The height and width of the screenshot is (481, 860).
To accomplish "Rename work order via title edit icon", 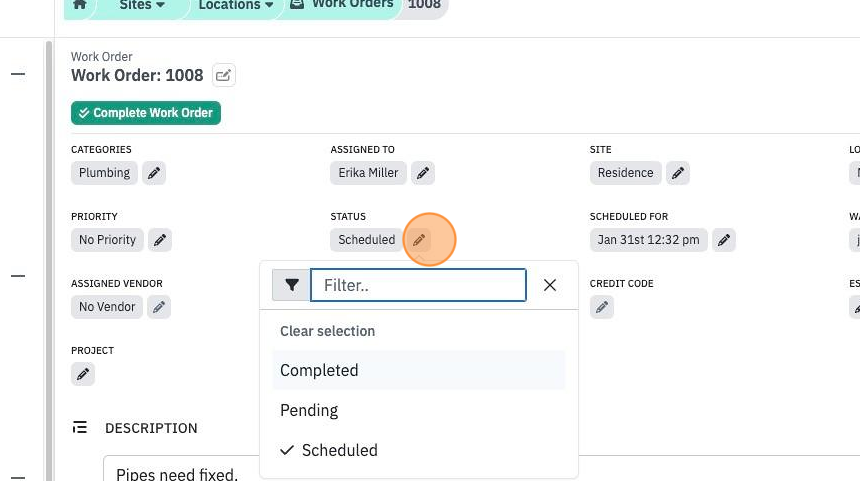I will (x=224, y=75).
